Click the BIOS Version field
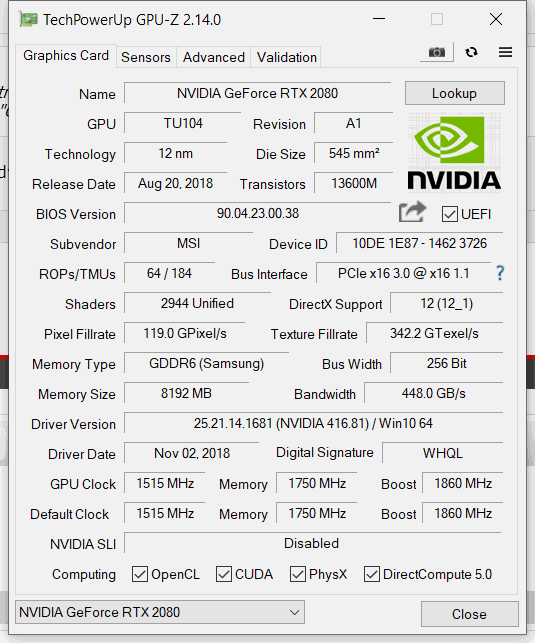 (x=258, y=213)
